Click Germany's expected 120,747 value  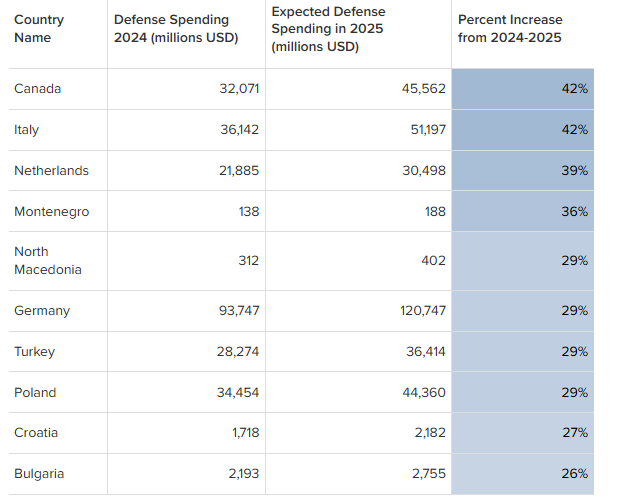point(423,311)
